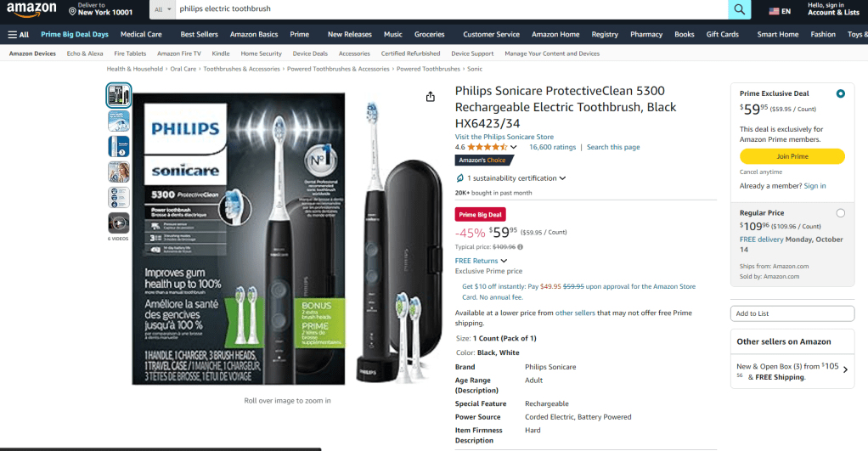
Task: Click the share icon above product image
Action: [430, 97]
